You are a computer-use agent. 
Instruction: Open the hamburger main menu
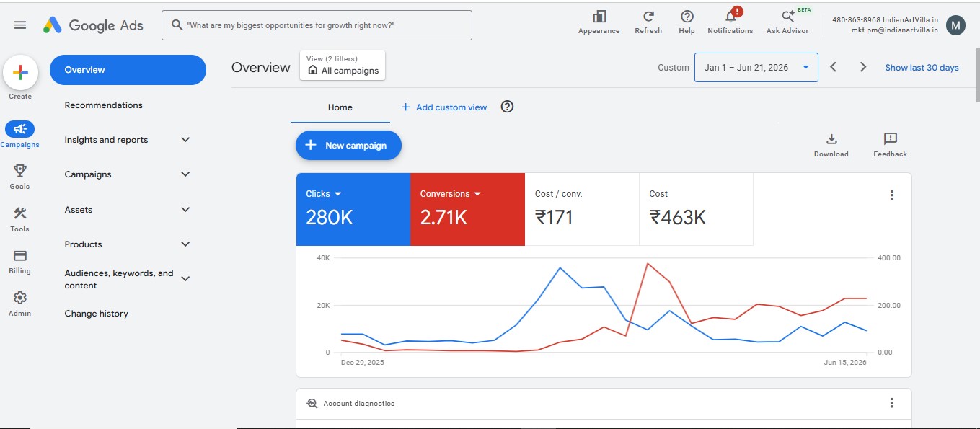(20, 25)
